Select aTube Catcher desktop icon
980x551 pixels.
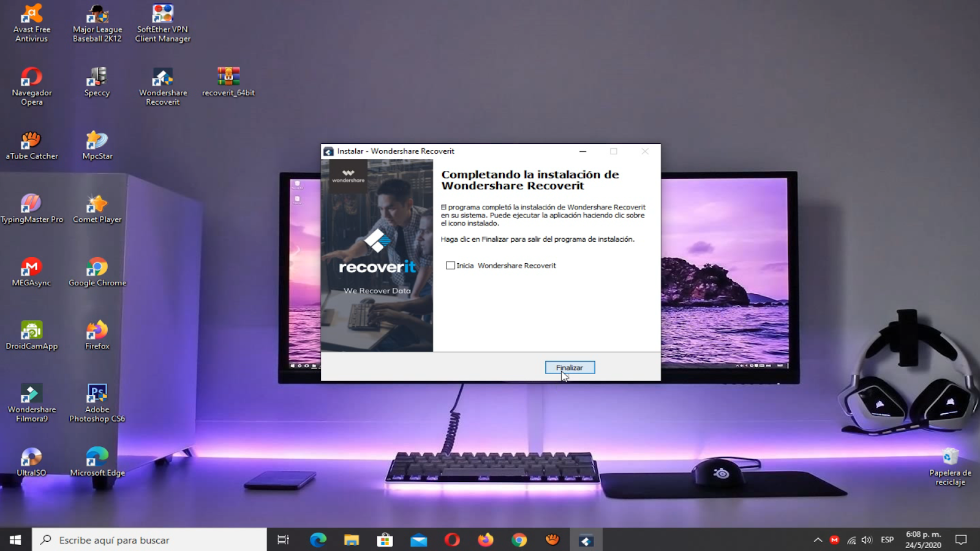tap(32, 146)
